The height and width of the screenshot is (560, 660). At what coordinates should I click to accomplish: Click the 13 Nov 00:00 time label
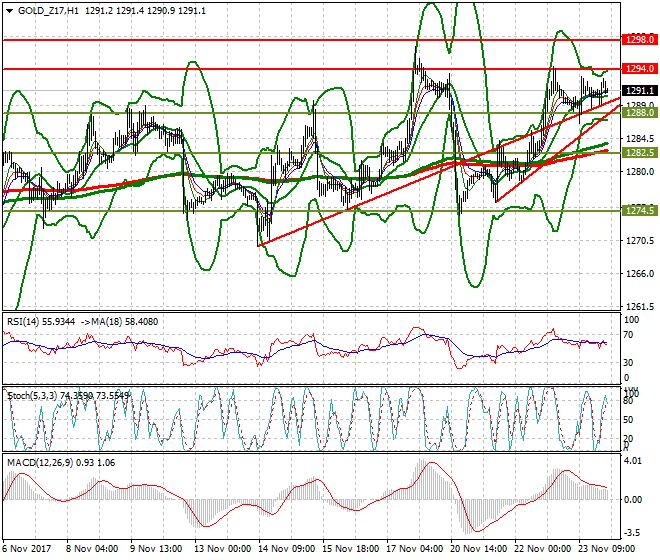click(x=220, y=550)
